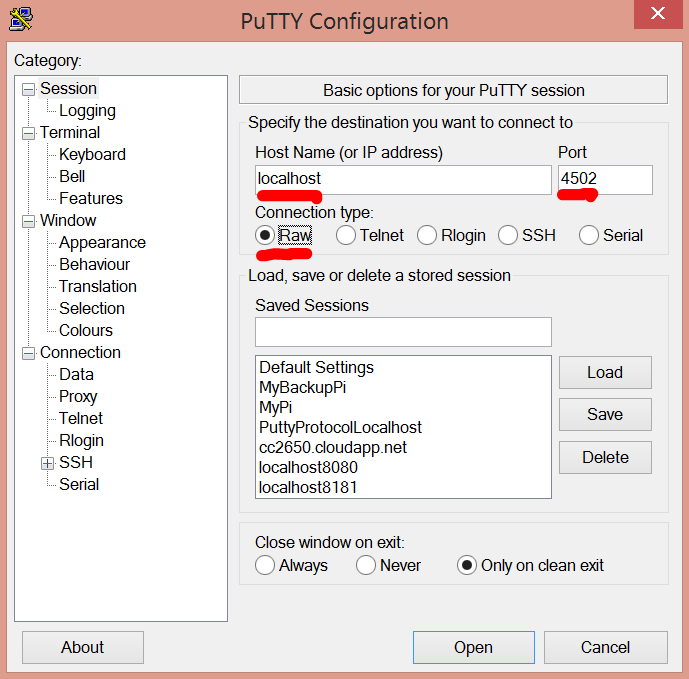Click the Port number field
689x679 pixels.
[x=605, y=180]
